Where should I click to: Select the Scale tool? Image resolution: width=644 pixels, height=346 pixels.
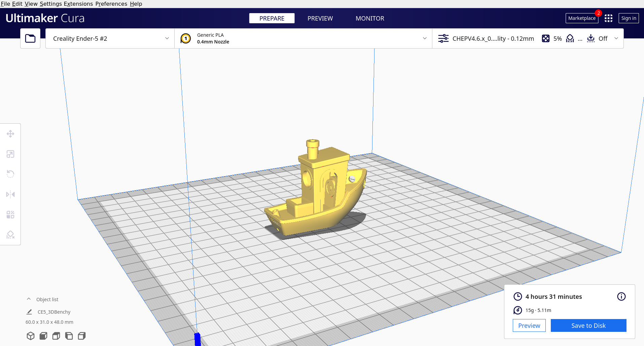point(10,154)
